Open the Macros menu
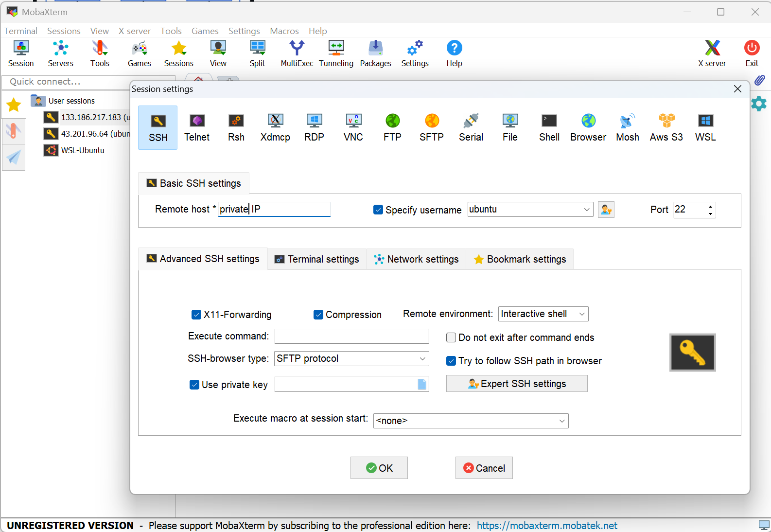Viewport: 771px width, 532px height. point(284,31)
